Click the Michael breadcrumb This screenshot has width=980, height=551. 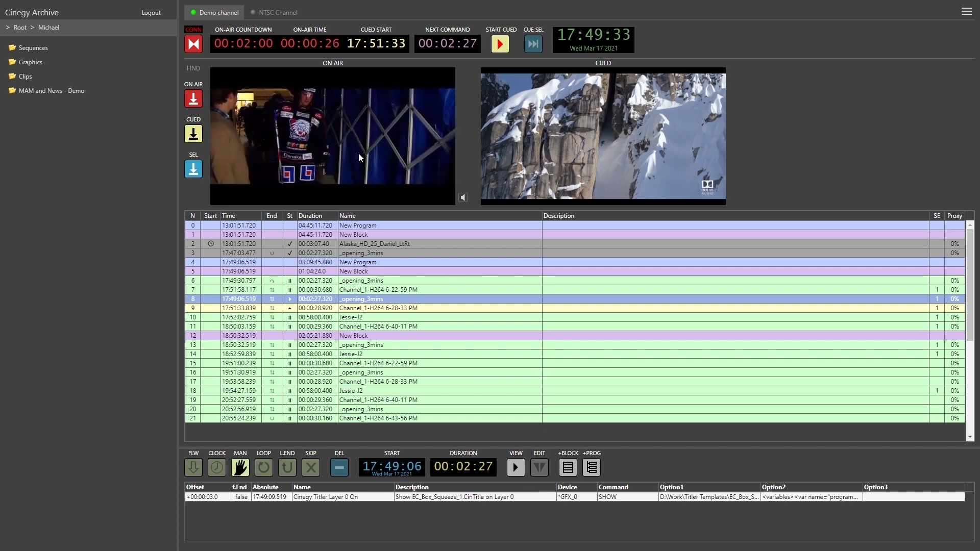click(x=49, y=28)
